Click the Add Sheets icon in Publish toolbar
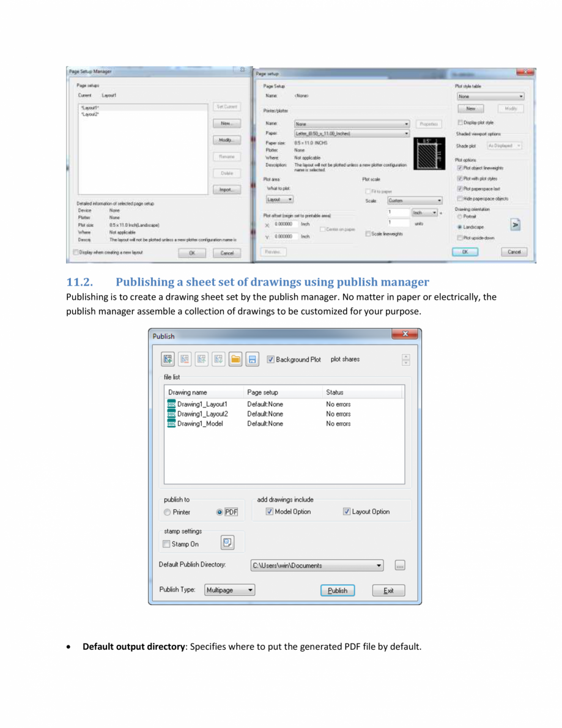The height and width of the screenshot is (728, 562). click(167, 359)
